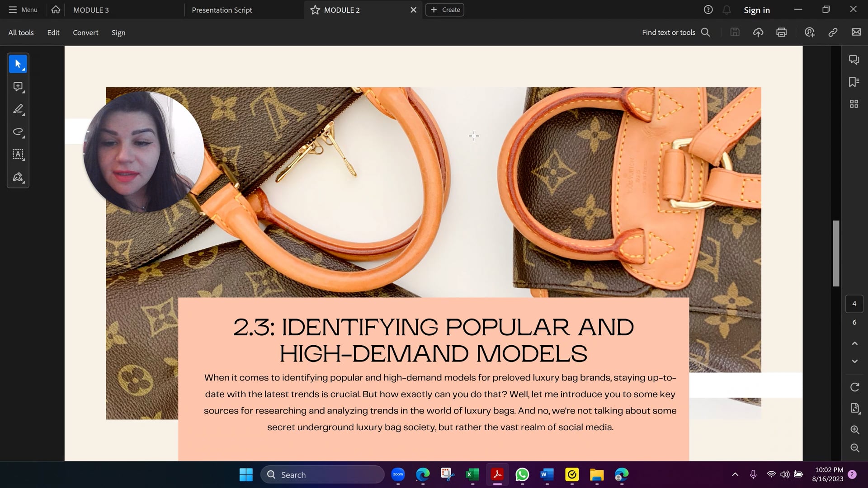868x488 pixels.
Task: Select the text selection box tool
Action: tap(18, 154)
